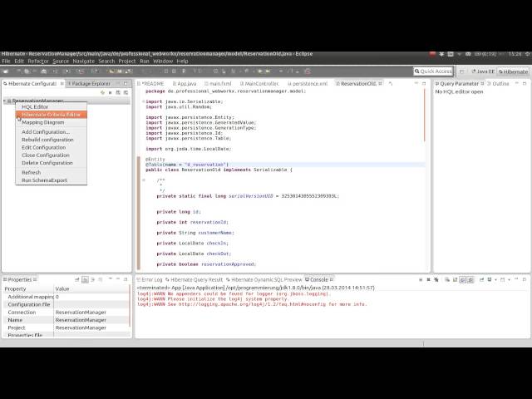Show hidden editor tabs list chevron
This screenshot has width=532, height=399.
point(391,83)
